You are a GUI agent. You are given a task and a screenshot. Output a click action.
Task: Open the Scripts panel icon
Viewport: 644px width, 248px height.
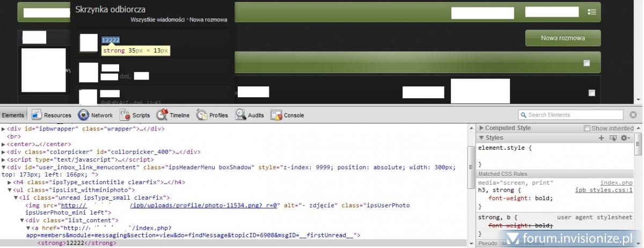(125, 115)
